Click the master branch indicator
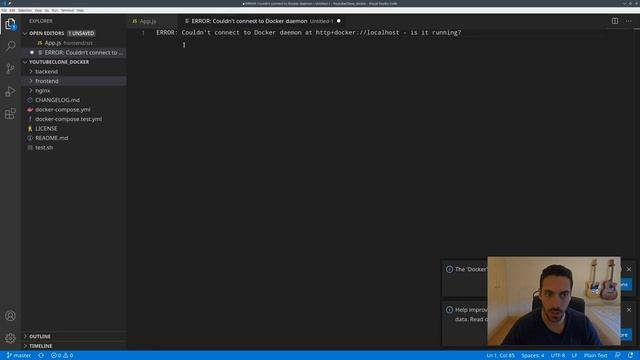 pos(19,356)
